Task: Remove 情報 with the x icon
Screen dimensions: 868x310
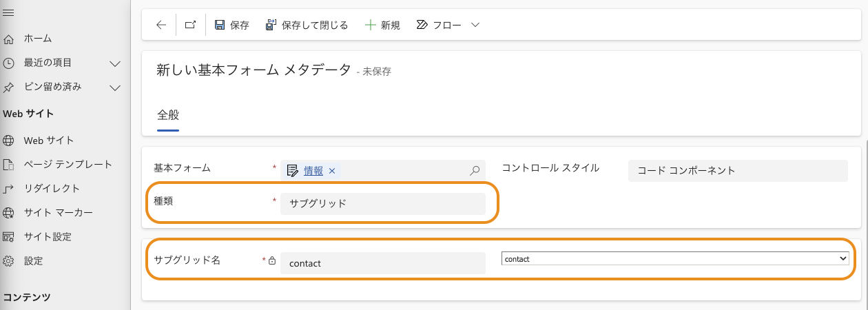Action: 331,171
